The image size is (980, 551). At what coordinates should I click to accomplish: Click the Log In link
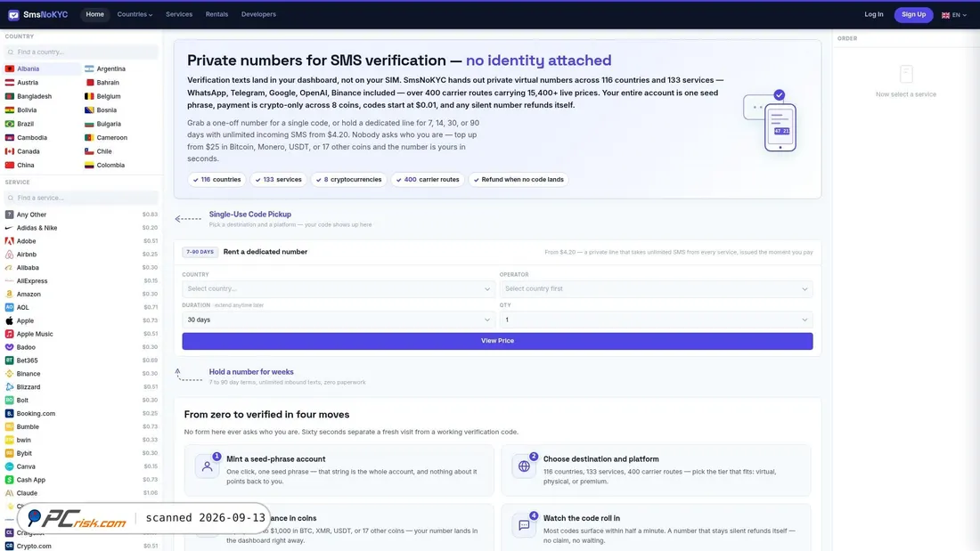(874, 14)
